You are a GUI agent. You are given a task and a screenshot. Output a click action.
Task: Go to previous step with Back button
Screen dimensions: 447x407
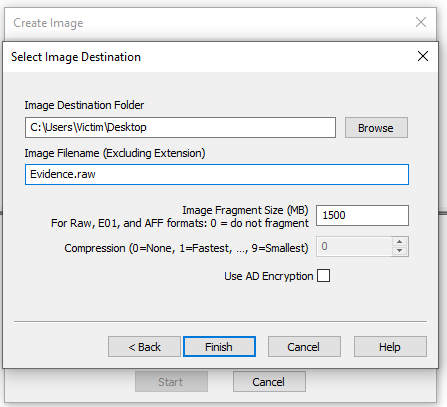[144, 347]
